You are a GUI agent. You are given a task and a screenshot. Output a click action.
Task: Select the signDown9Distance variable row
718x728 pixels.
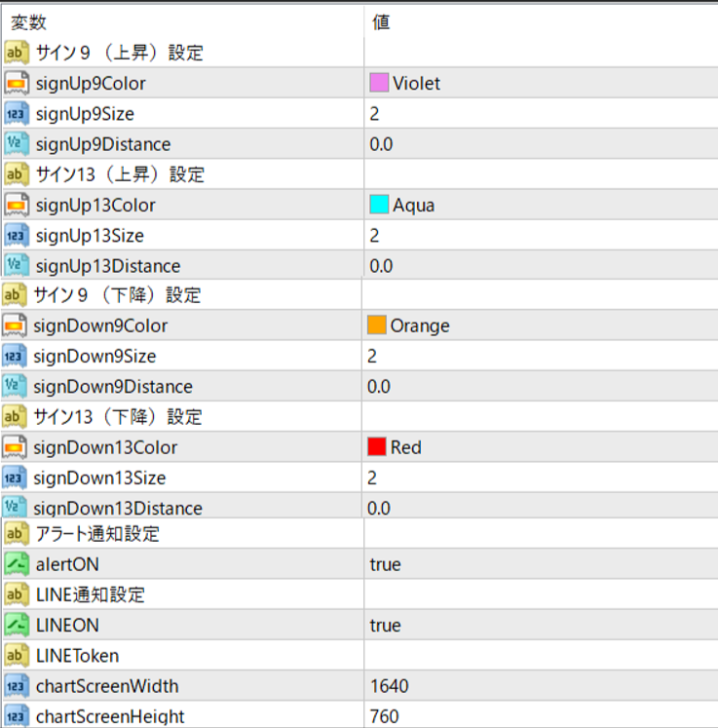(112, 387)
